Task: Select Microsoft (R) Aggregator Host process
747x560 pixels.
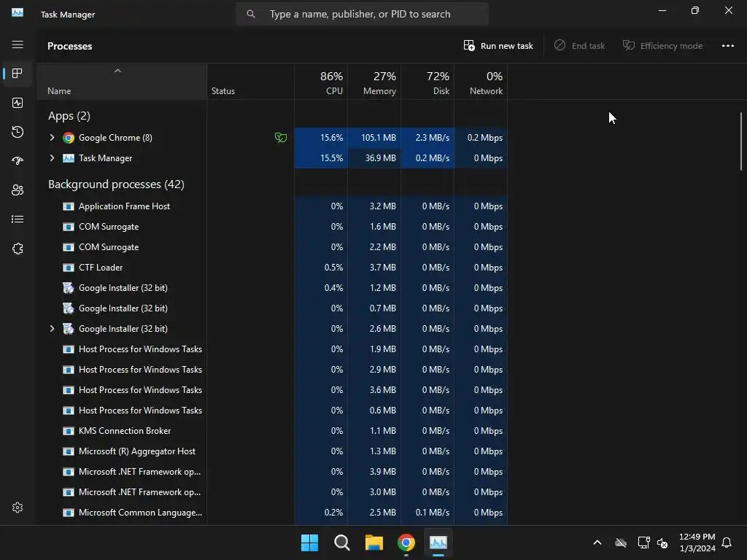Action: [x=271, y=451]
